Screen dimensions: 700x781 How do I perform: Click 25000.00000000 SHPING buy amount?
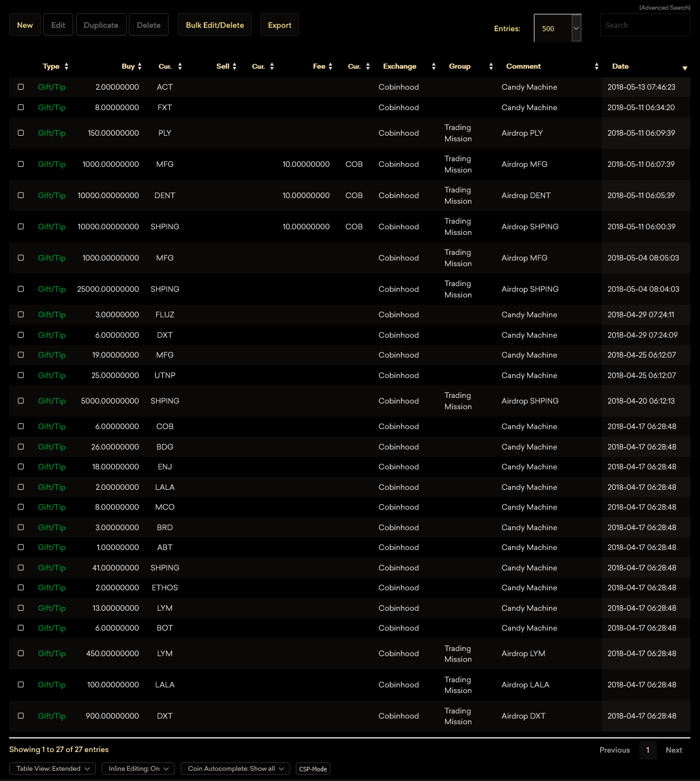point(108,289)
